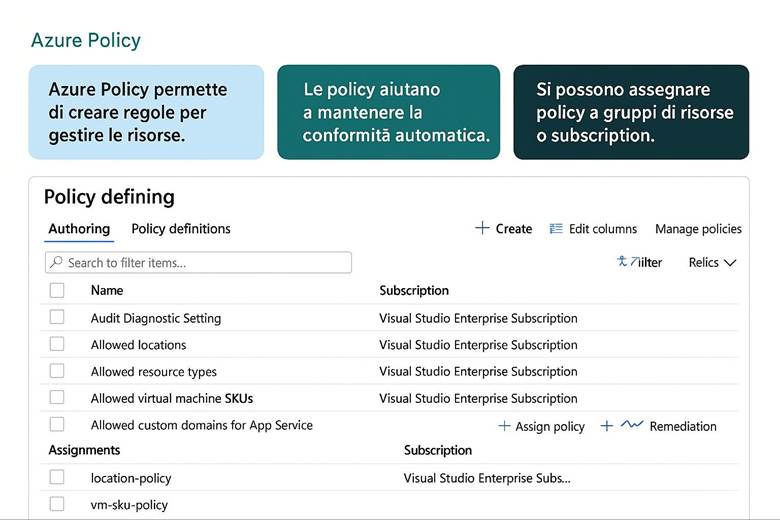Screen dimensions: 780x520
Task: Check the location-policy assignment checkbox
Action: coord(57,477)
